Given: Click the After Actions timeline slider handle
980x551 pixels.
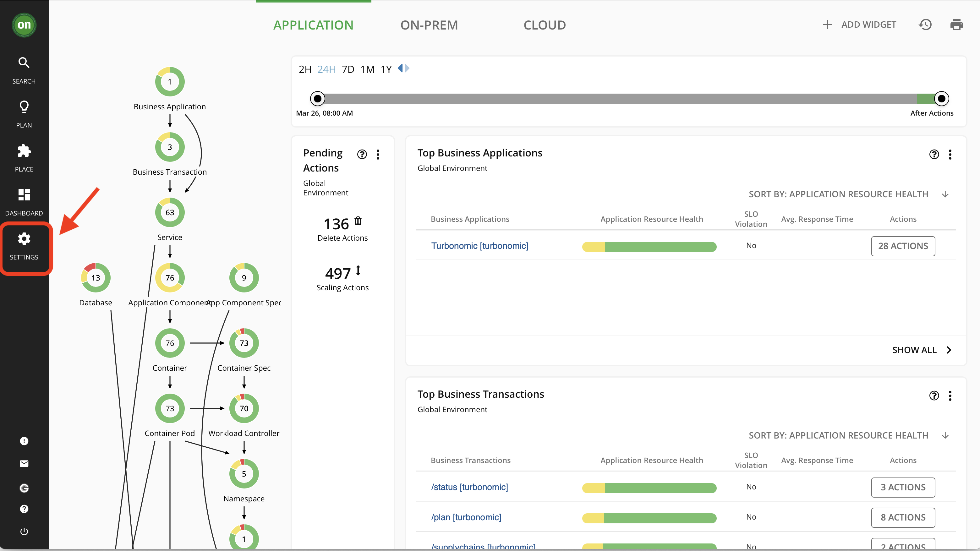Looking at the screenshot, I should coord(941,99).
